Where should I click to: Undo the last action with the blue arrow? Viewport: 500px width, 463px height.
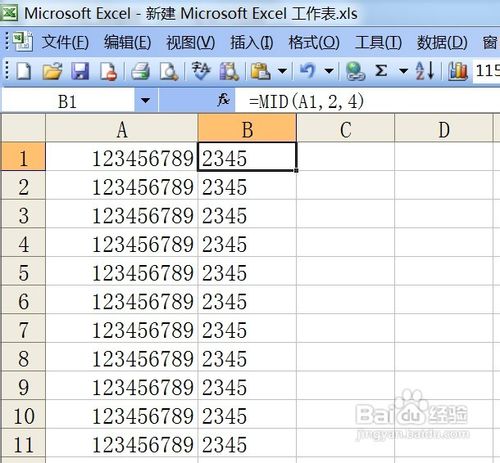point(308,71)
